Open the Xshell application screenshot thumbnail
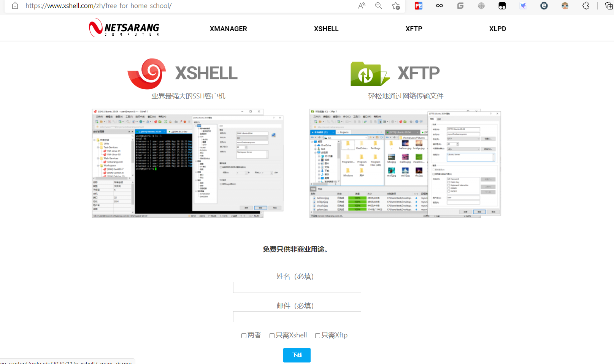The width and height of the screenshot is (614, 364). pos(188,163)
